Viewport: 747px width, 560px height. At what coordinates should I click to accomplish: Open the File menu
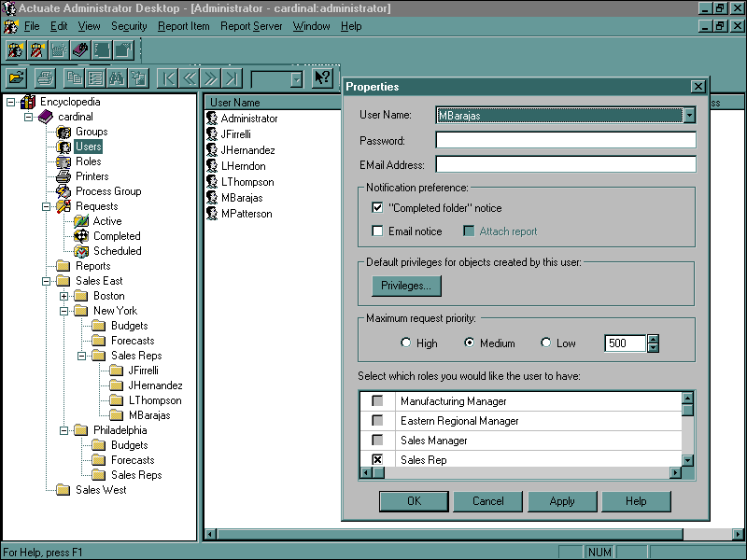(x=32, y=26)
